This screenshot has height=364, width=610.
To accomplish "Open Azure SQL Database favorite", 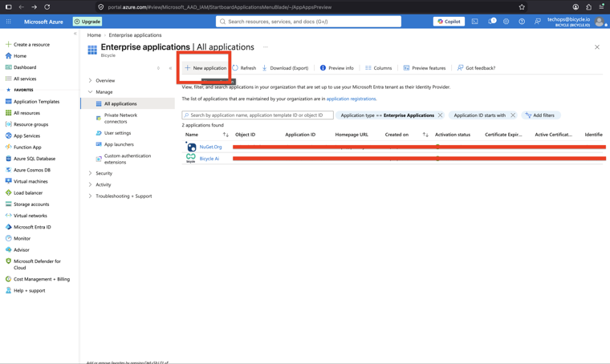I will 31,159.
